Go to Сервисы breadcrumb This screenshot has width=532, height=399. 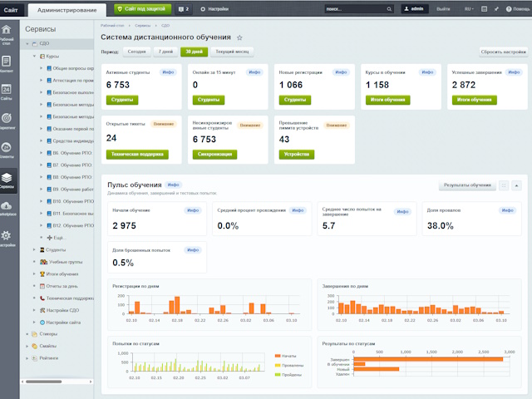point(142,26)
